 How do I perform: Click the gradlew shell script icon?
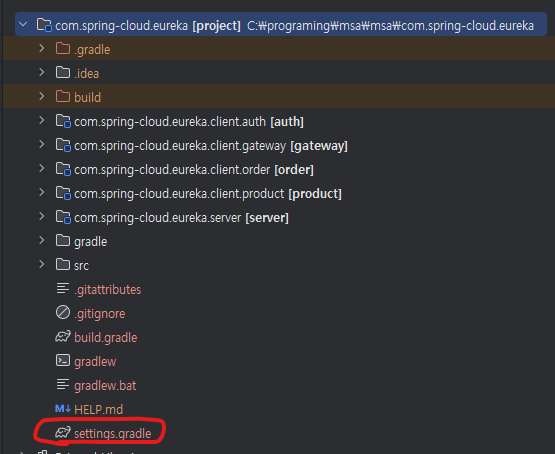[63, 361]
